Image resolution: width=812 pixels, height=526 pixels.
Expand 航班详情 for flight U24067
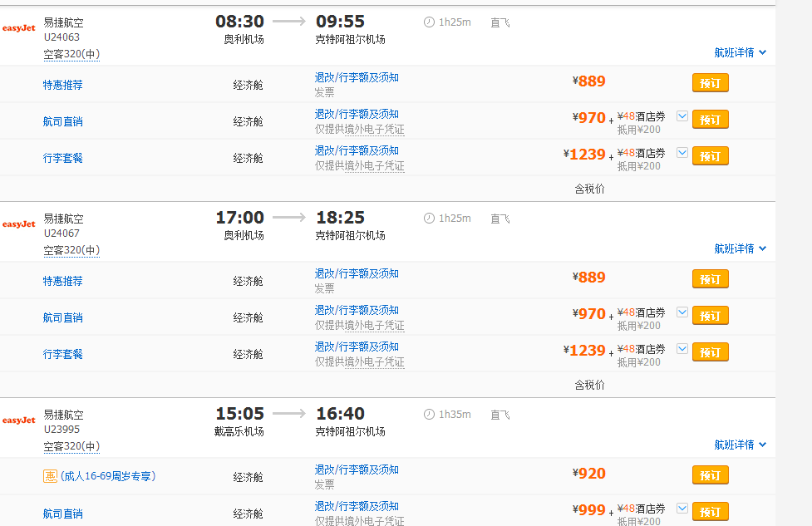[x=740, y=248]
